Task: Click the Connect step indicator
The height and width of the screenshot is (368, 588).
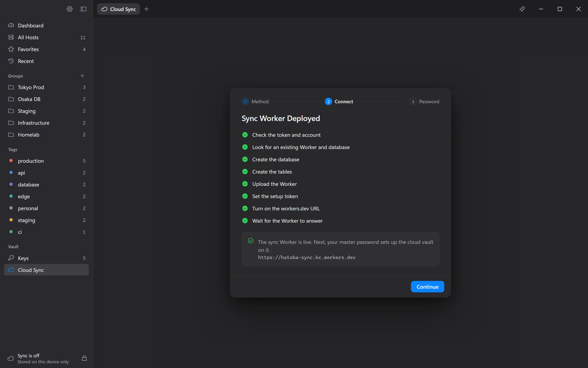Action: tap(339, 101)
